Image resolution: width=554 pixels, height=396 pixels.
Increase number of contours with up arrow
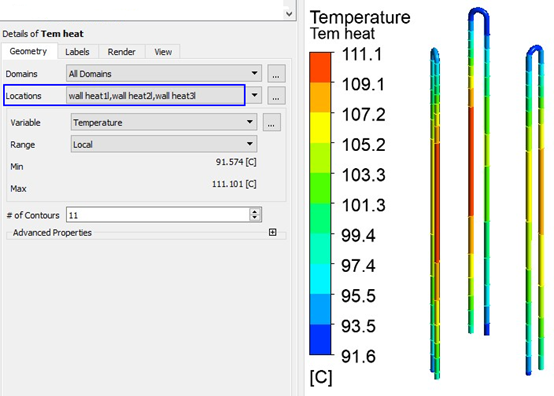coord(254,211)
